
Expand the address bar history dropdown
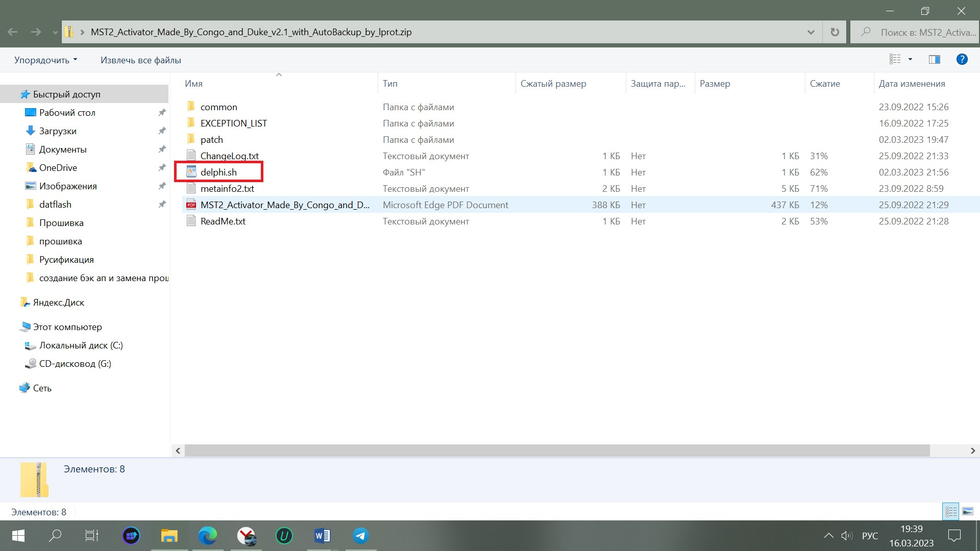point(811,32)
